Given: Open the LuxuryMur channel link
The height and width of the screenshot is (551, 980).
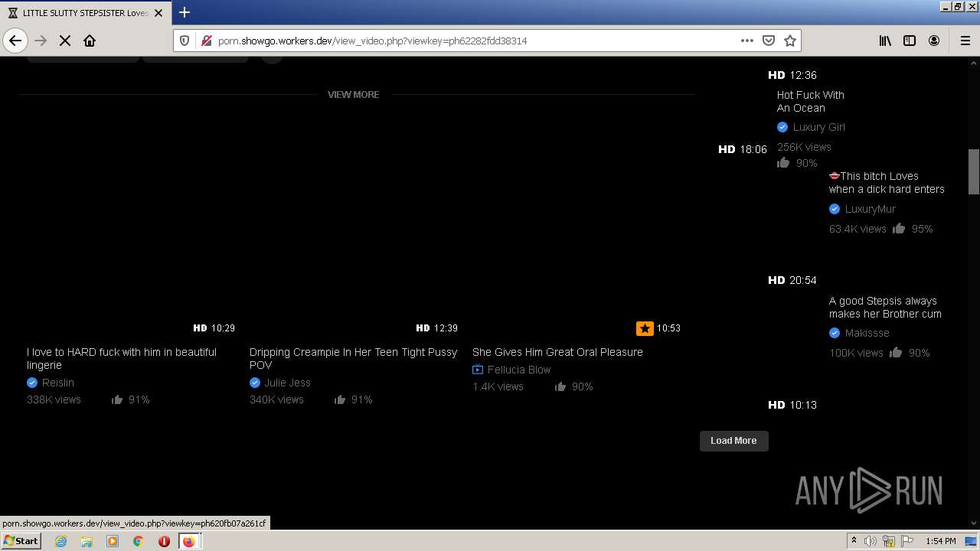Looking at the screenshot, I should click(x=870, y=209).
